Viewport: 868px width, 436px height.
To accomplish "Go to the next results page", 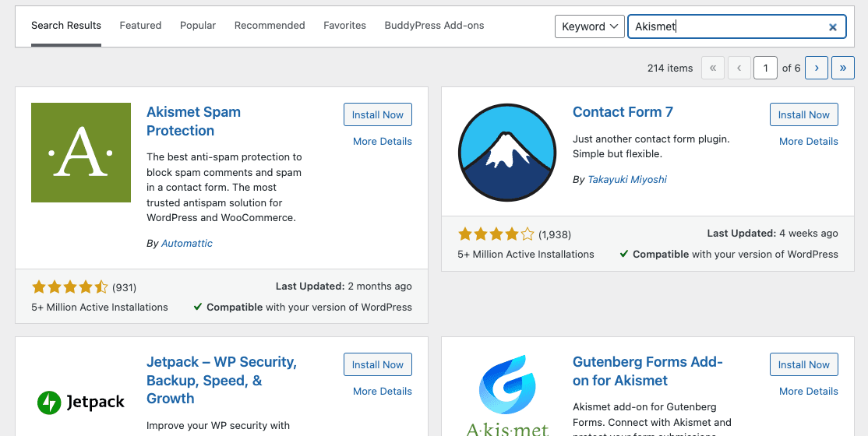I will [x=817, y=68].
